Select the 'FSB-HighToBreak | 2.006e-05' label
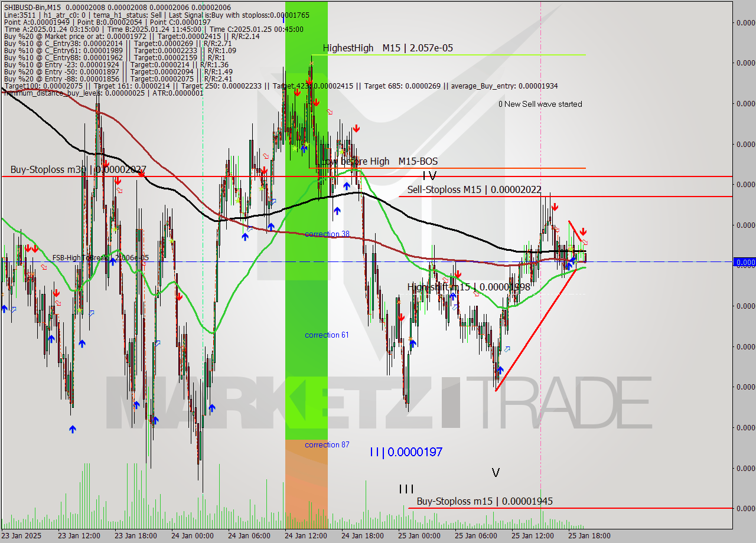 click(100, 258)
